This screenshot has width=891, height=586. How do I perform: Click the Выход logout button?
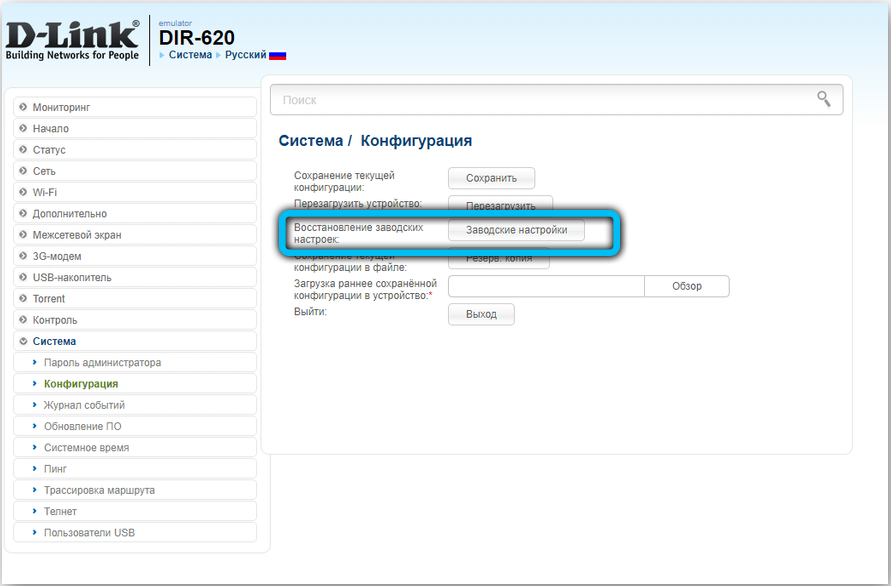(x=481, y=314)
